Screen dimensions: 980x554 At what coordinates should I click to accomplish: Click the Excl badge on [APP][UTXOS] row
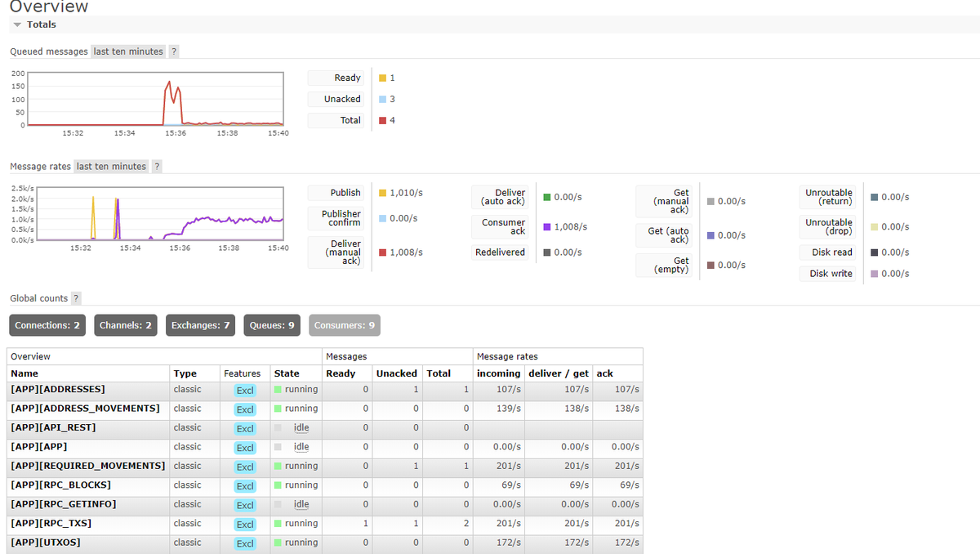245,543
